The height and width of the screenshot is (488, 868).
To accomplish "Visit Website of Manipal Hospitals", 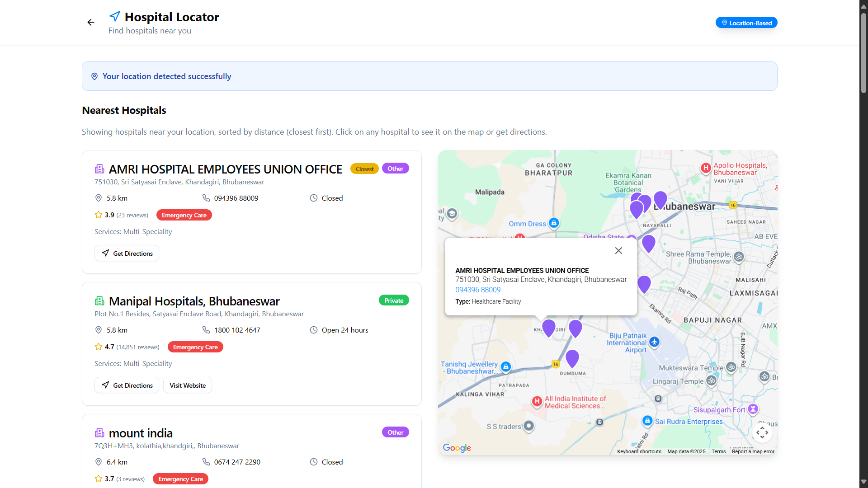I will [187, 385].
